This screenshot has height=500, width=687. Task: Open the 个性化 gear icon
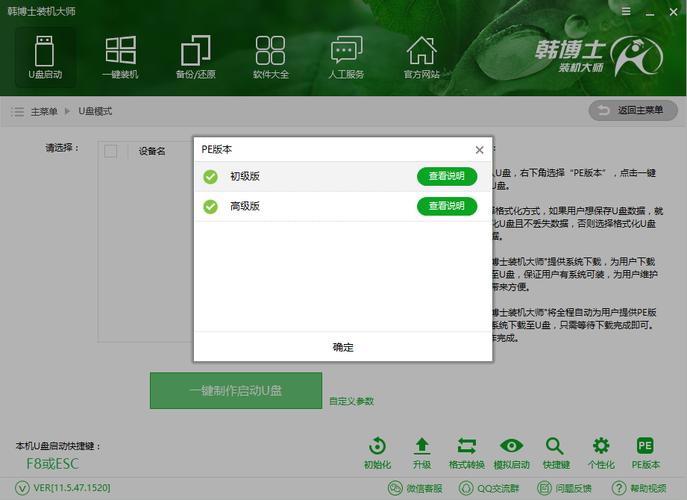601,453
